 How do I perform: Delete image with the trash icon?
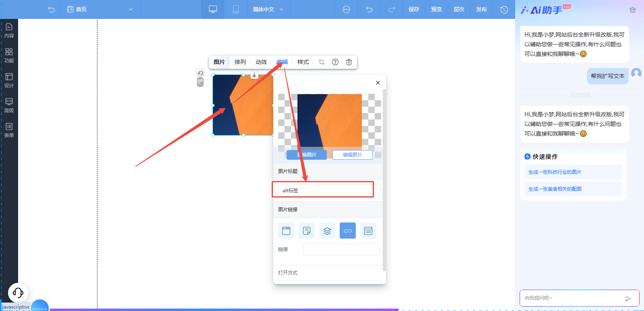pyautogui.click(x=349, y=62)
